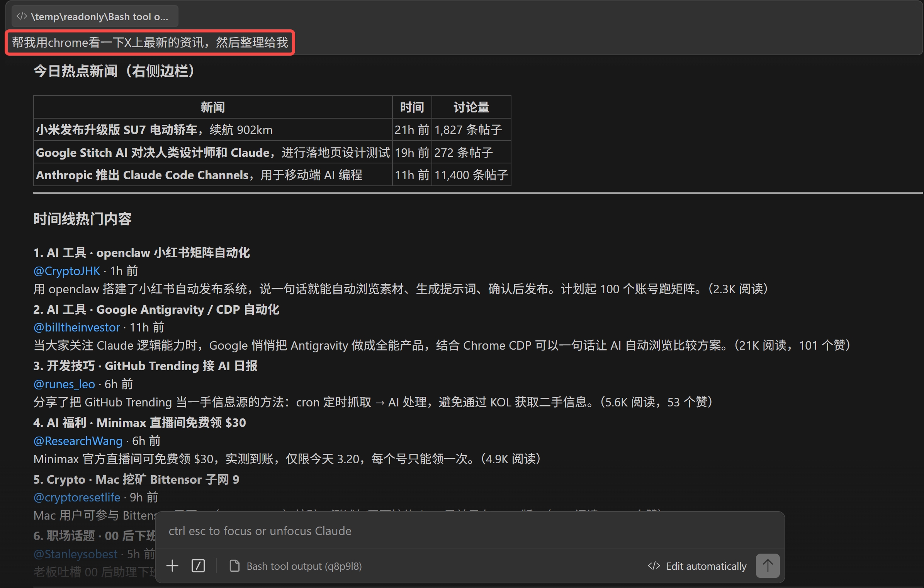Click the user prompt mentioning chrome and X
This screenshot has height=588, width=924.
pos(150,42)
